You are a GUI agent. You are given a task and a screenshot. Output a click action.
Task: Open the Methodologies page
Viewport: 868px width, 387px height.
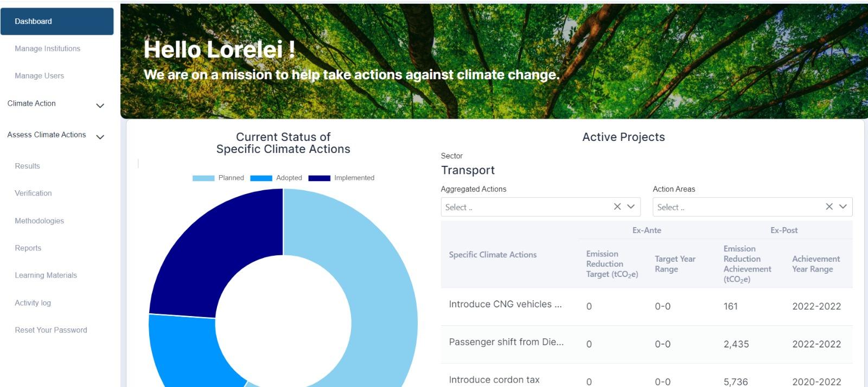(39, 221)
